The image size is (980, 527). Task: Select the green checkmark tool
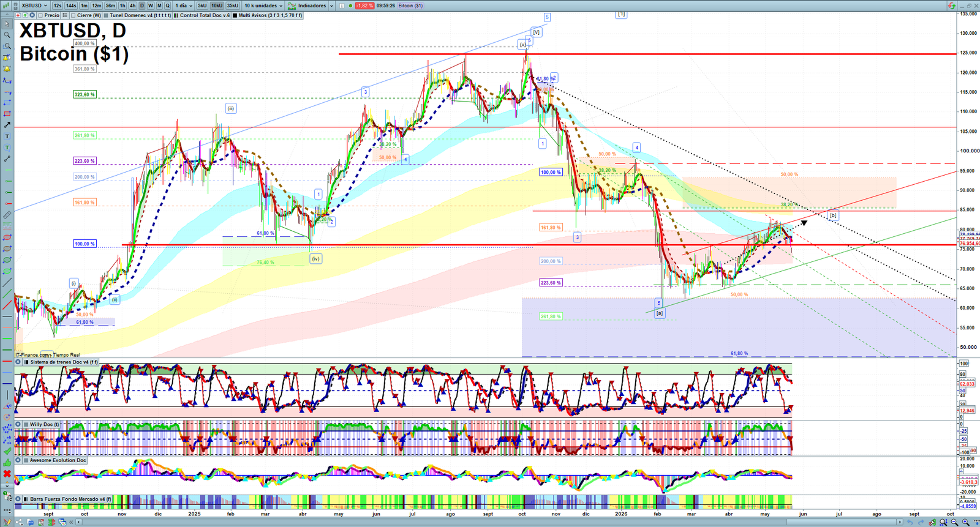coord(7,450)
